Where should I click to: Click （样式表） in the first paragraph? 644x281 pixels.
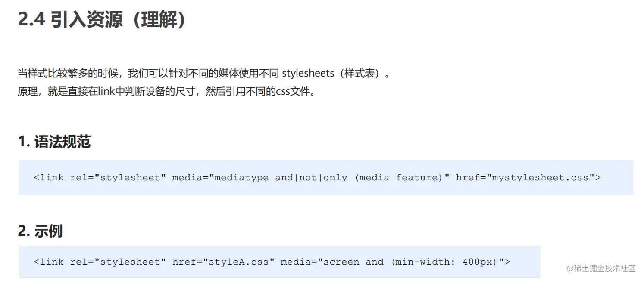pos(360,73)
